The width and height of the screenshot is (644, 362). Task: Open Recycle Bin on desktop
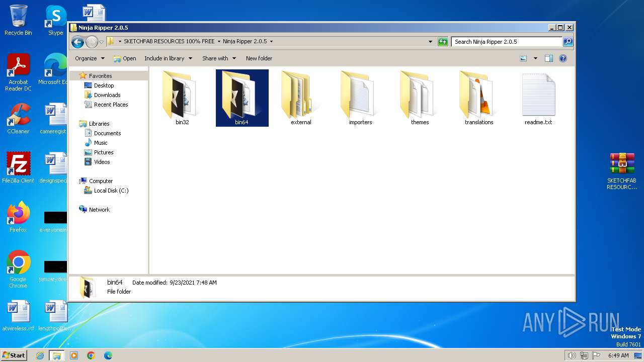[x=18, y=20]
